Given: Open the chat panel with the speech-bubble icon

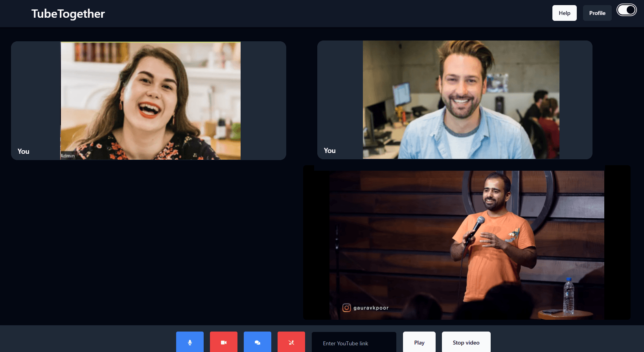Looking at the screenshot, I should (258, 342).
